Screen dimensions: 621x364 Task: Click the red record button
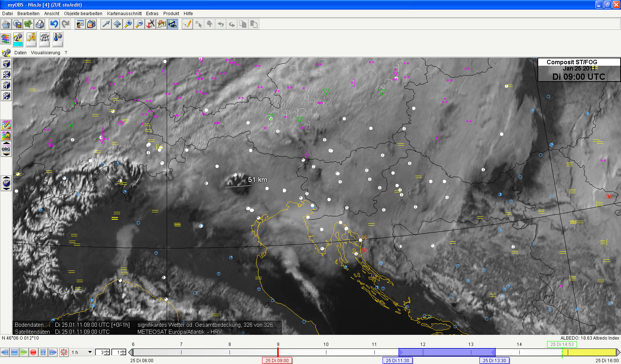[33, 352]
